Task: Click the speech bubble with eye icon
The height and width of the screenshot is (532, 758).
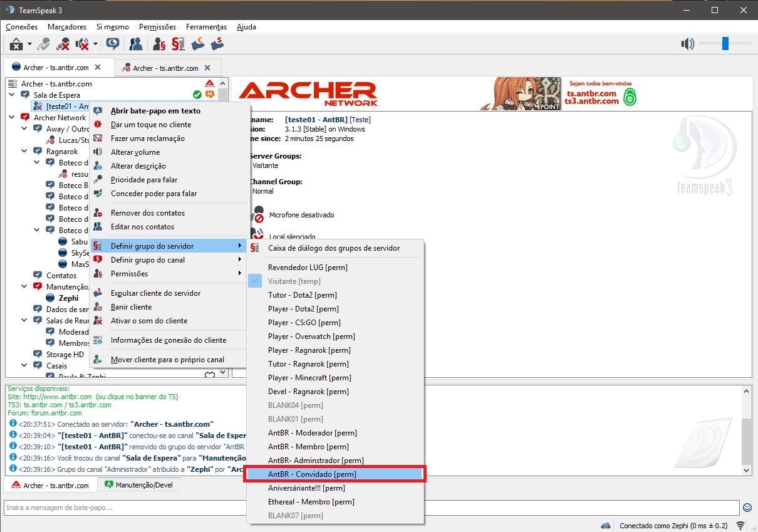Action: (x=113, y=44)
